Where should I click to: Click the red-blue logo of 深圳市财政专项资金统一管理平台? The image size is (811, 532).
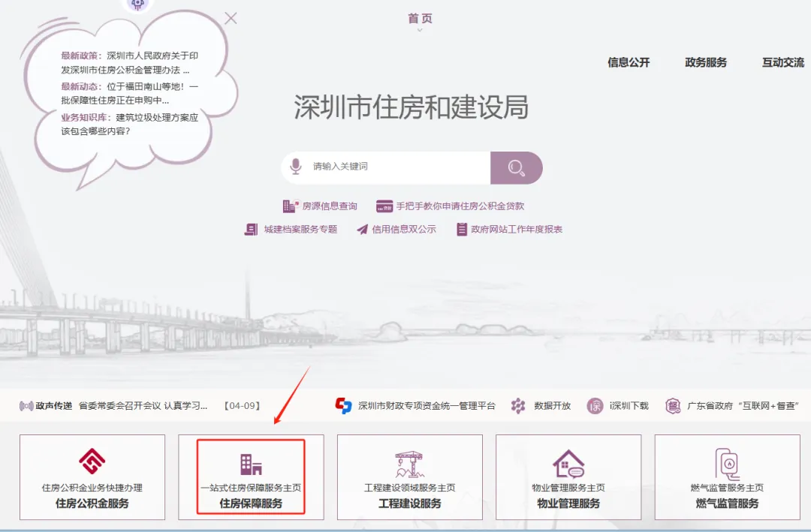pos(343,405)
